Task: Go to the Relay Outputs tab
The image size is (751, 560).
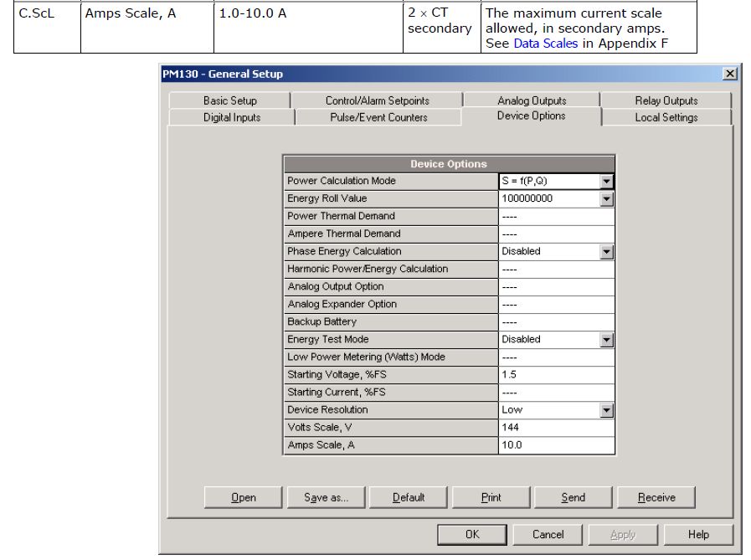Action: point(666,100)
